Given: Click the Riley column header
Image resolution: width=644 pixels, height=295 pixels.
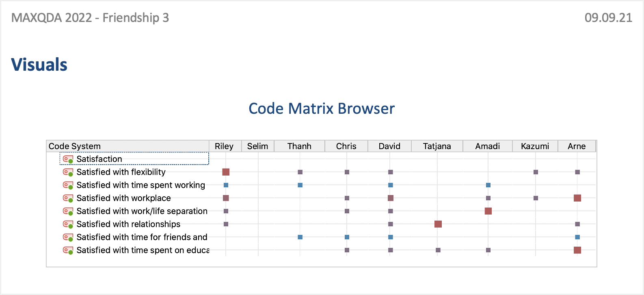Looking at the screenshot, I should coord(225,146).
